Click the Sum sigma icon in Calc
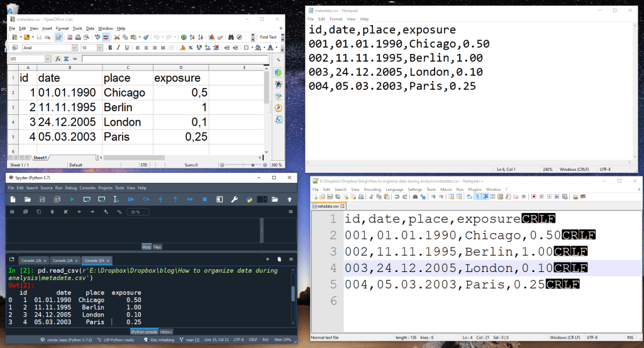644x348 pixels. point(65,59)
